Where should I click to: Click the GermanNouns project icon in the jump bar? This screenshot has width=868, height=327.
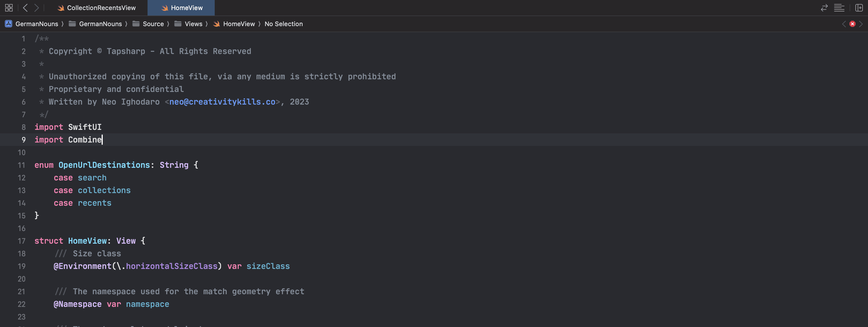tap(8, 24)
